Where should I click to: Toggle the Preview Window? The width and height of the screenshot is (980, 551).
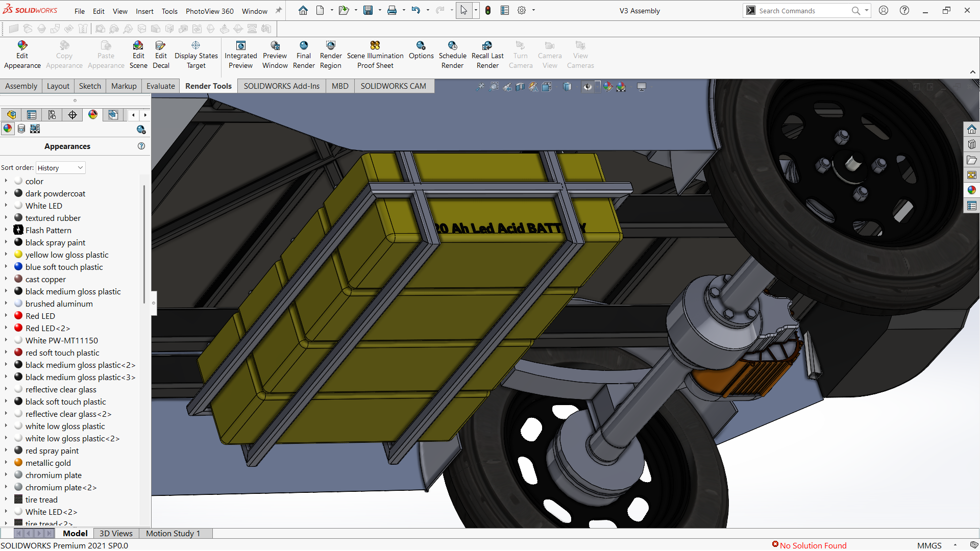point(275,55)
